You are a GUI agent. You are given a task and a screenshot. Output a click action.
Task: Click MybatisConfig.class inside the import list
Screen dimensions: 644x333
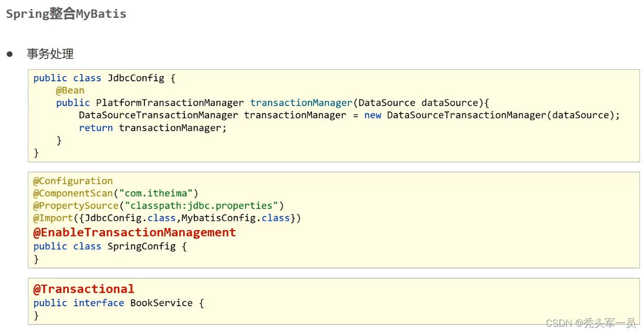[238, 217]
